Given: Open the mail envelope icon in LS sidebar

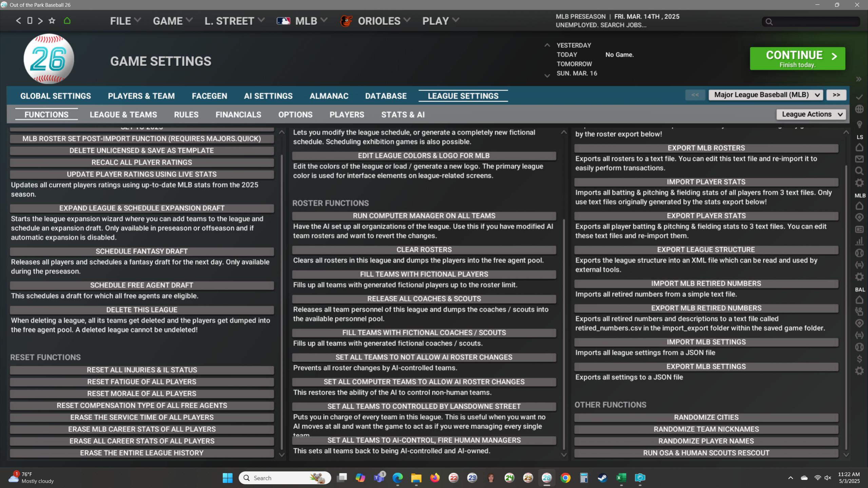Looking at the screenshot, I should [x=859, y=159].
